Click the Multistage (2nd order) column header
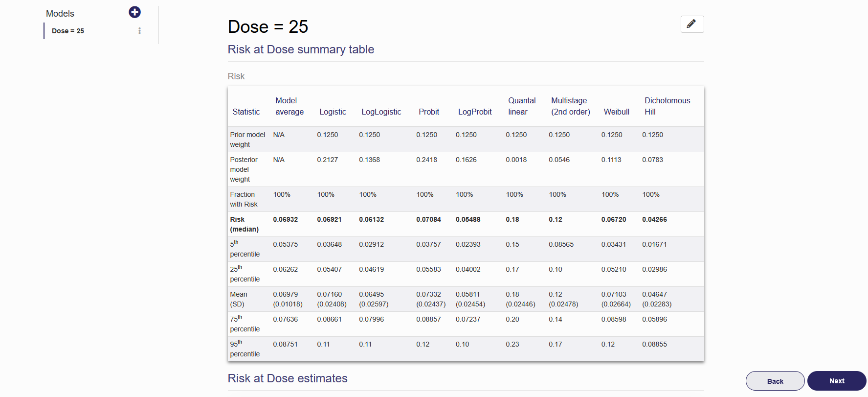The width and height of the screenshot is (868, 397). click(570, 106)
